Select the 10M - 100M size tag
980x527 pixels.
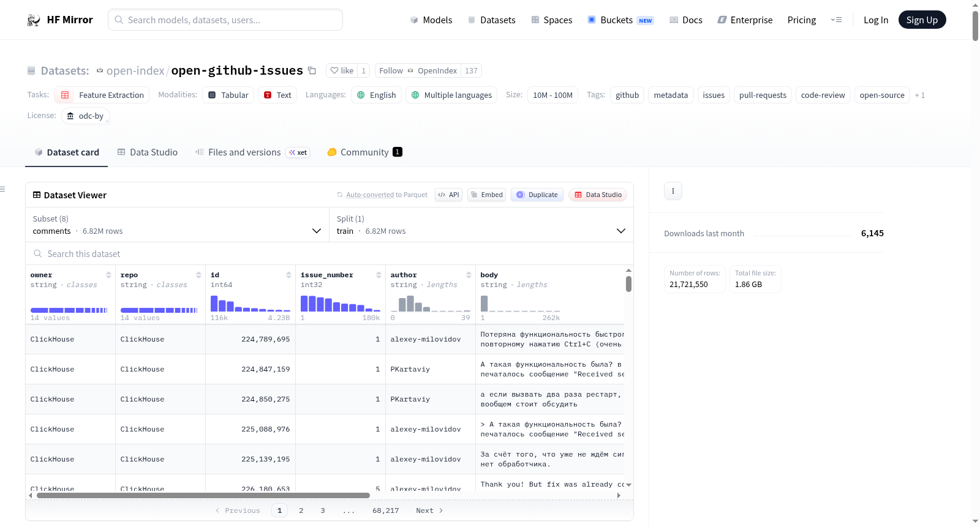552,95
